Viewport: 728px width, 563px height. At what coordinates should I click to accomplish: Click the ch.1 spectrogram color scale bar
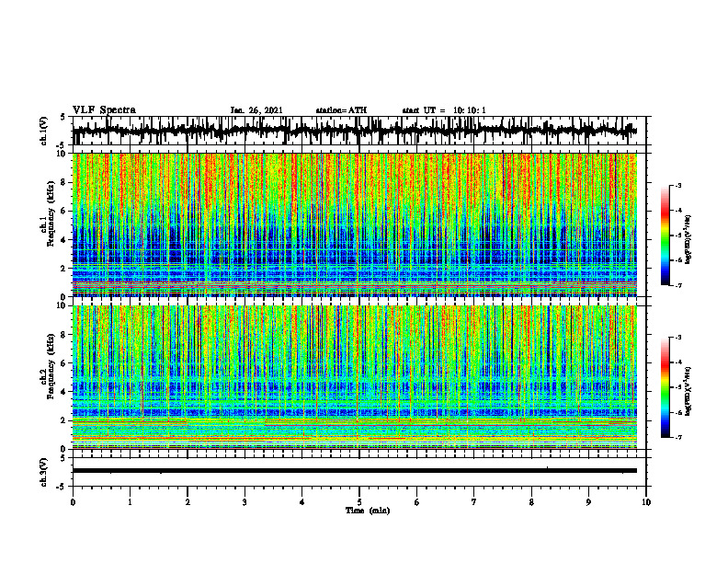click(665, 235)
